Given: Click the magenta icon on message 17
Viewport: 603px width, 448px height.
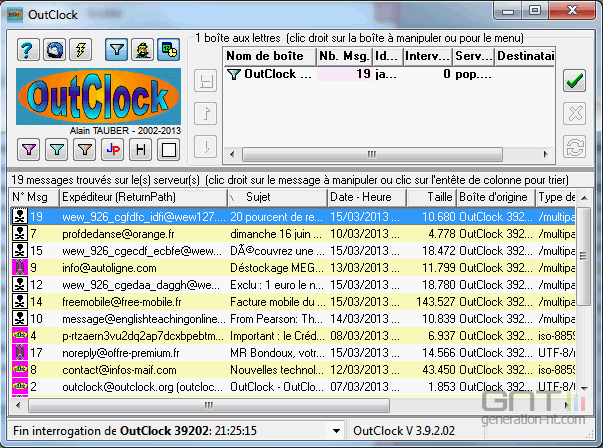Looking at the screenshot, I should pos(20,352).
